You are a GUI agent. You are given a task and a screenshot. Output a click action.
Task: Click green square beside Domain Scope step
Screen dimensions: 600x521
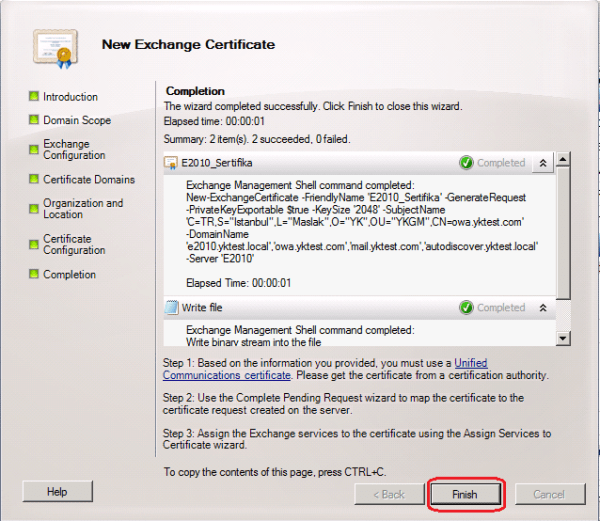click(x=34, y=120)
